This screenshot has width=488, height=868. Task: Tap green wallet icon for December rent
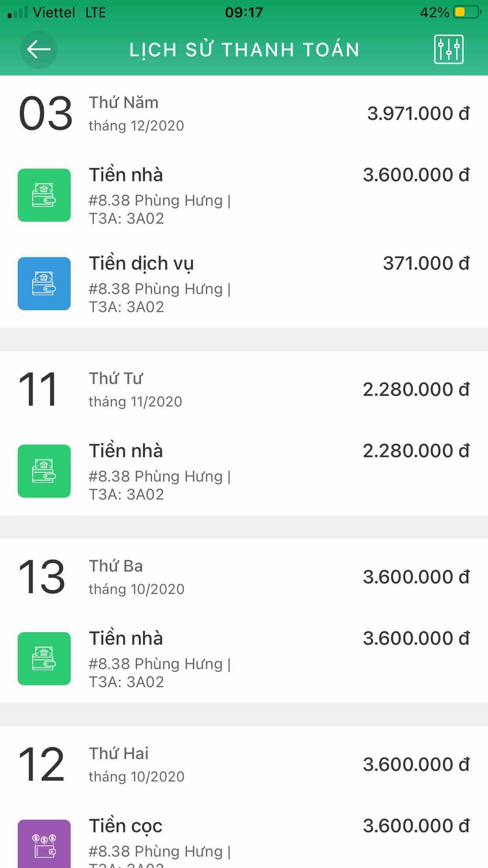coord(44,195)
